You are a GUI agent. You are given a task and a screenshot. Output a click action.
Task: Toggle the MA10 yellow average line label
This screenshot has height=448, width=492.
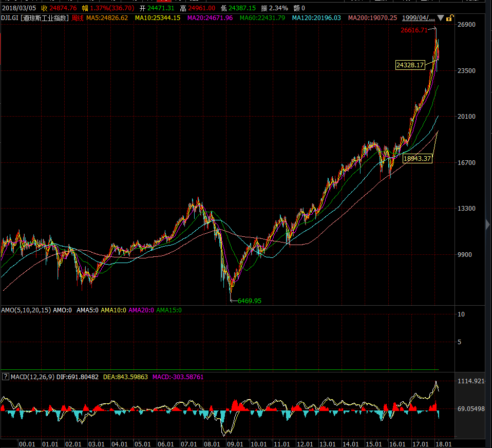click(157, 18)
